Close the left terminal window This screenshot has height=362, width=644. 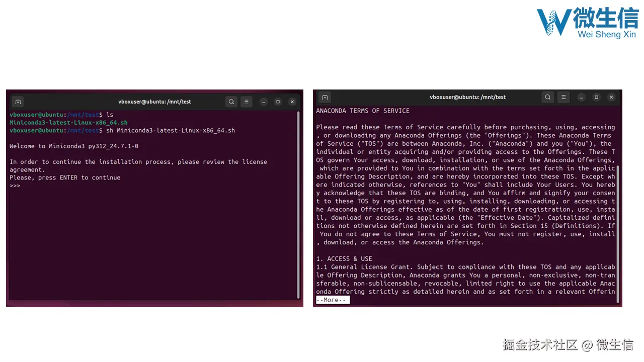tap(292, 102)
